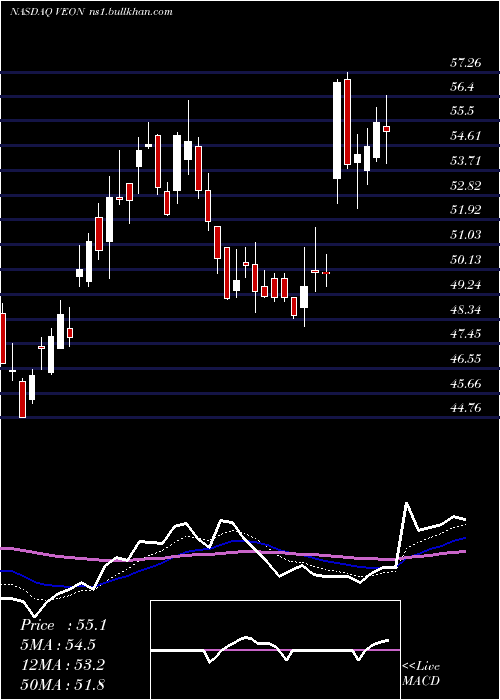Image resolution: width=500 pixels, height=700 pixels.
Task: Select the 44.76 price axis label
Action: click(466, 408)
